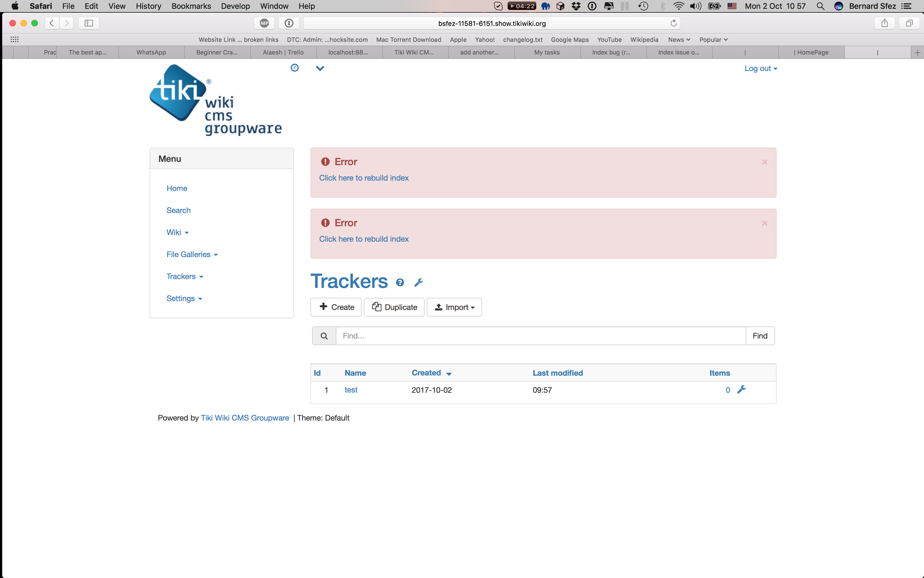Open the Apple menu
924x578 pixels.
point(15,6)
